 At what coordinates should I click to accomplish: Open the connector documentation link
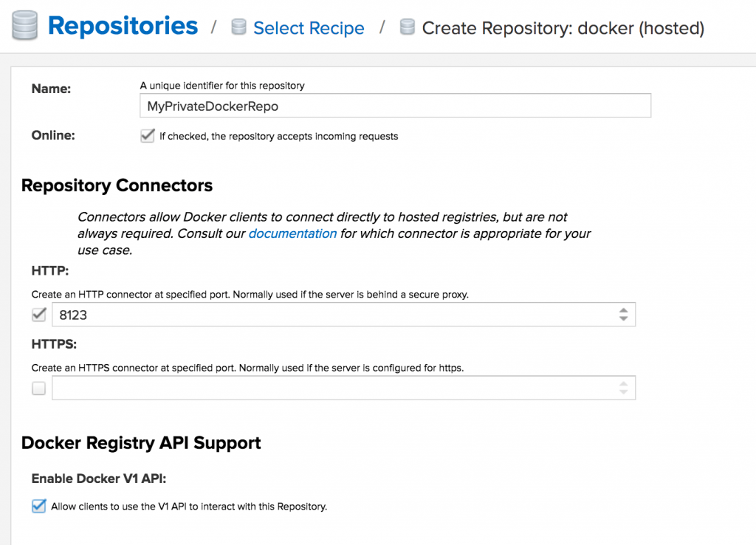pos(292,233)
